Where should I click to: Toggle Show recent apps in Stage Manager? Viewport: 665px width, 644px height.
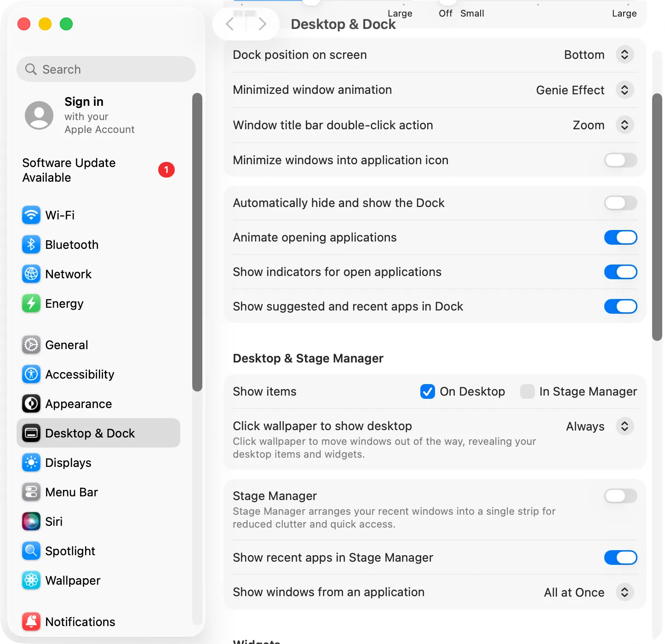(x=620, y=558)
